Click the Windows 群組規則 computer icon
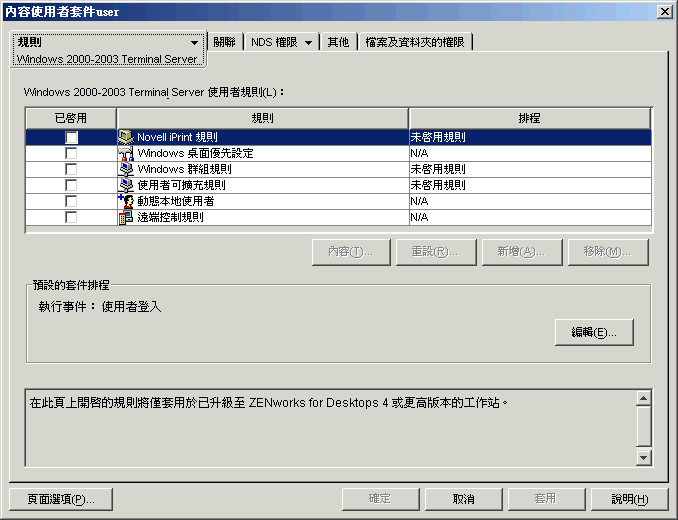Screen dimensions: 678x520 (x=126, y=169)
